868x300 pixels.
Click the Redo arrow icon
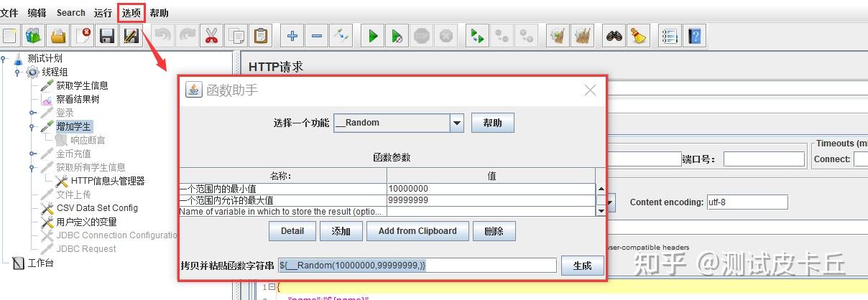click(188, 35)
